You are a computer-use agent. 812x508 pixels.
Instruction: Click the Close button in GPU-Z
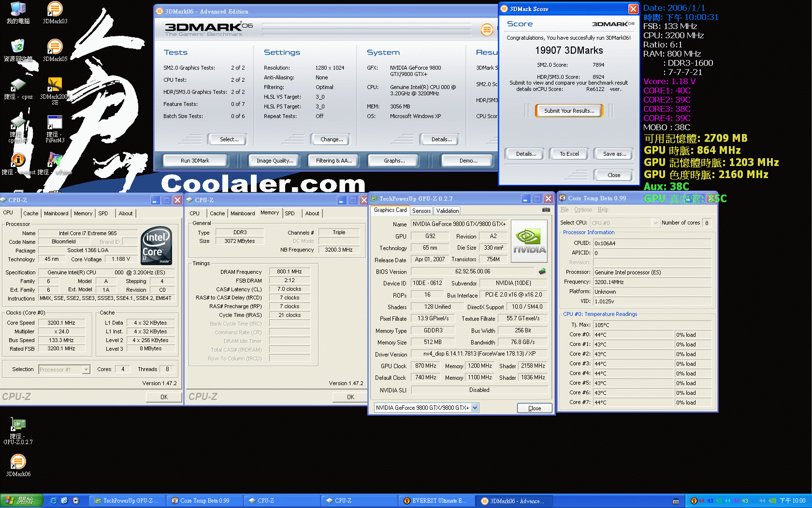535,408
